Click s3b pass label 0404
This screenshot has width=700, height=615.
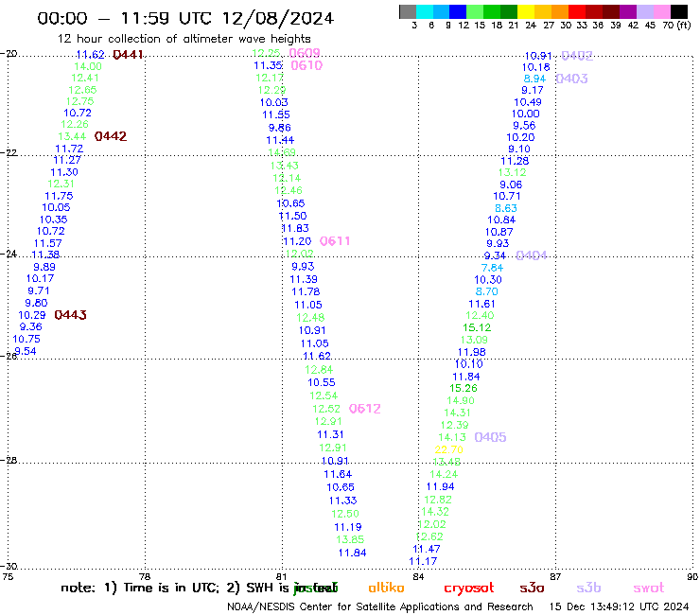click(531, 255)
